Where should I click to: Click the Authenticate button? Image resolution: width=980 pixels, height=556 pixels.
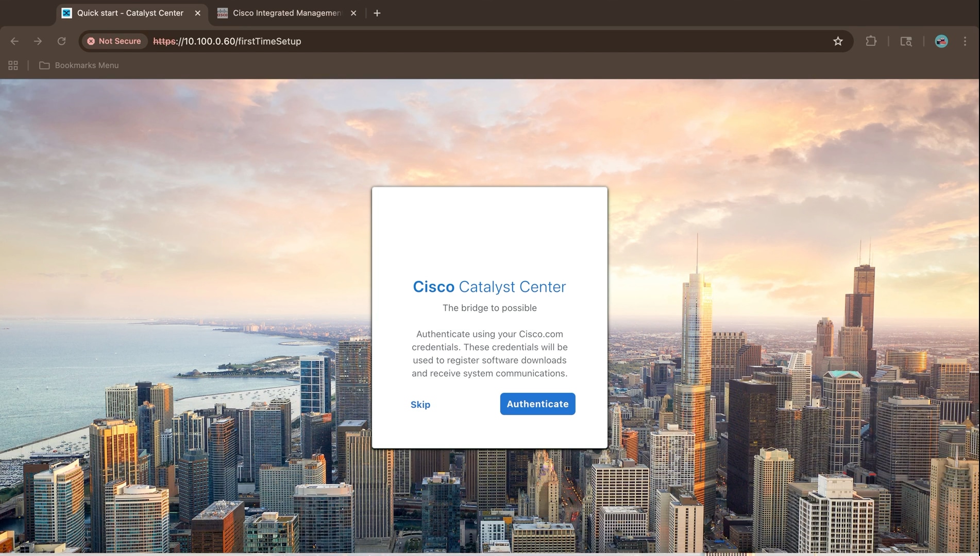point(537,404)
